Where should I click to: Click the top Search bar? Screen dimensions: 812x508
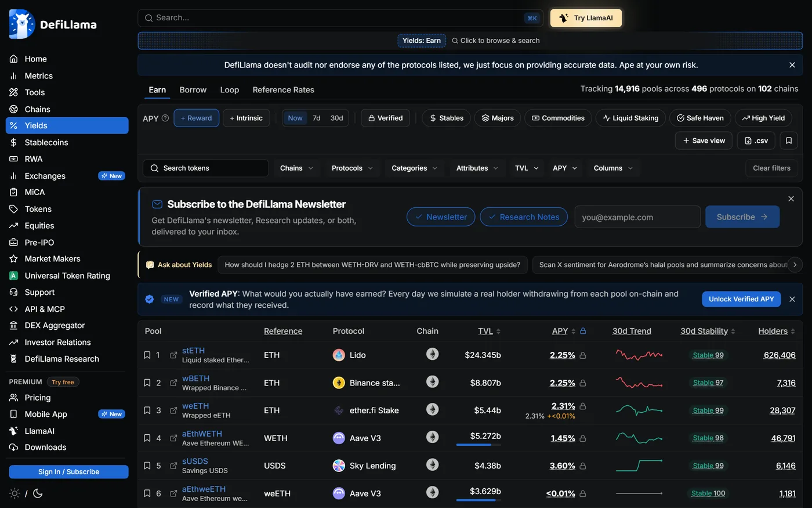(340, 18)
